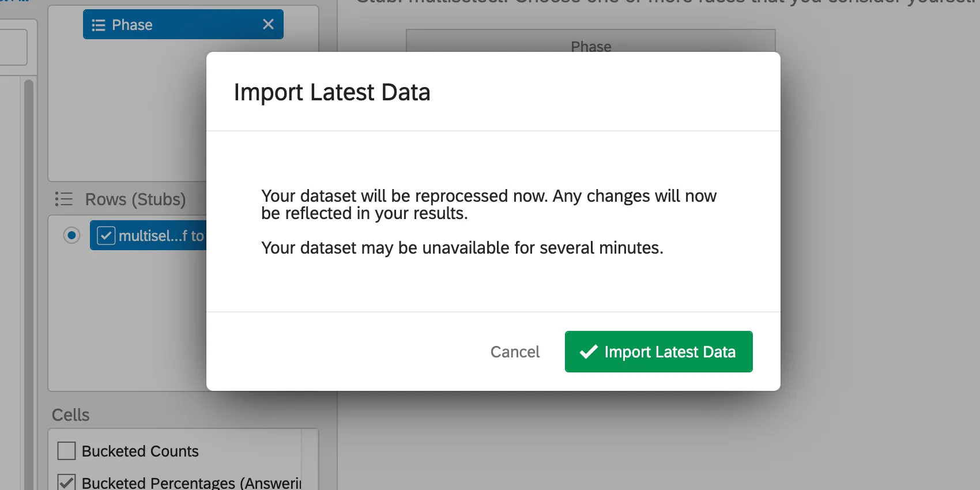This screenshot has width=980, height=490.
Task: Uncheck the Bucketed Percentages checkbox
Action: click(x=67, y=482)
